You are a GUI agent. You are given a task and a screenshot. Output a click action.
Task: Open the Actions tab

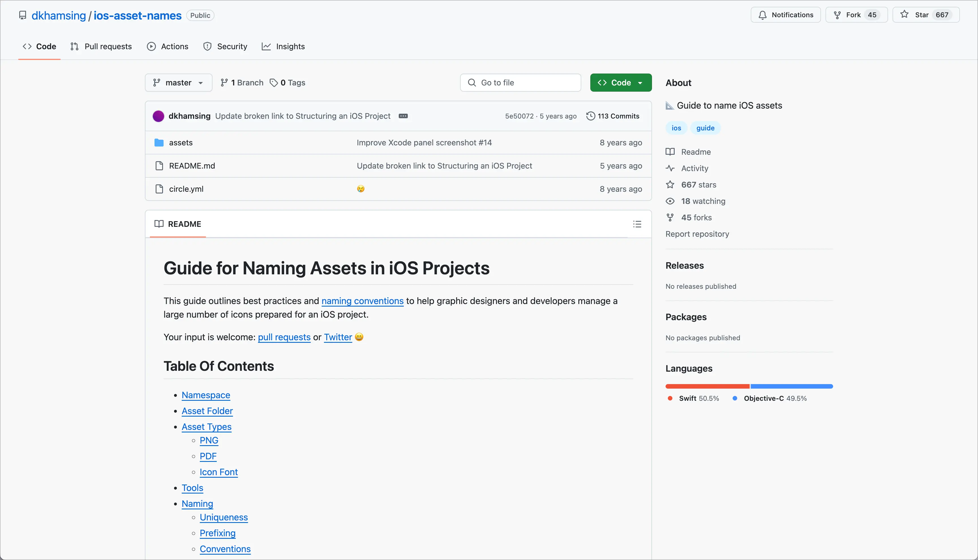point(168,46)
